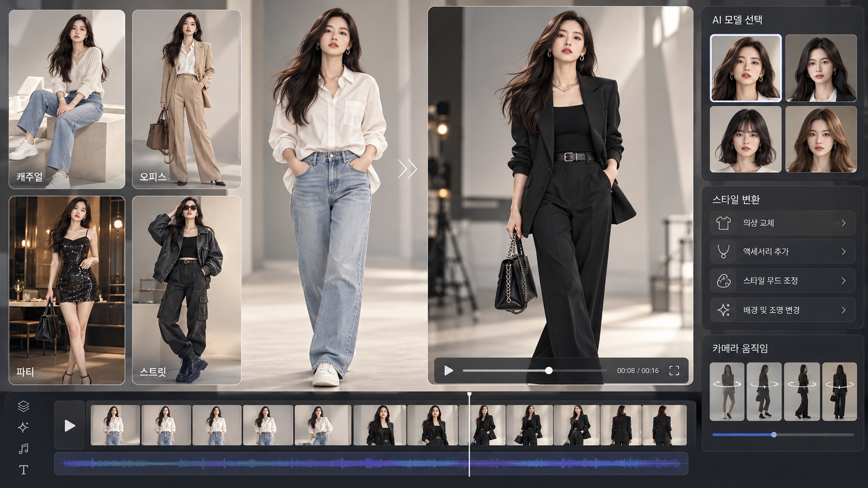Click the palette icon next to 스타일 무드 조정
The width and height of the screenshot is (868, 488).
[724, 281]
